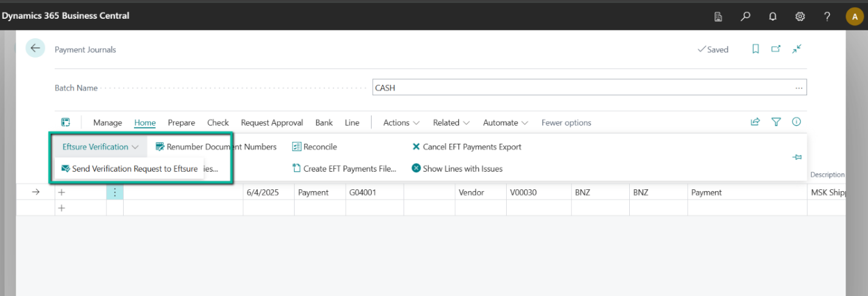
Task: Click the Dynamics 365 Business Central title
Action: tap(65, 16)
